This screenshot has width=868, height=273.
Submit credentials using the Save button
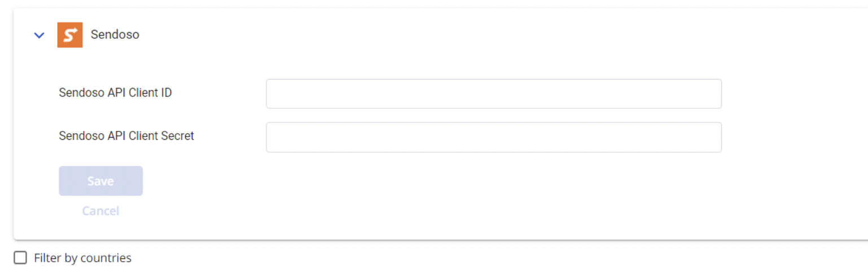pos(100,181)
